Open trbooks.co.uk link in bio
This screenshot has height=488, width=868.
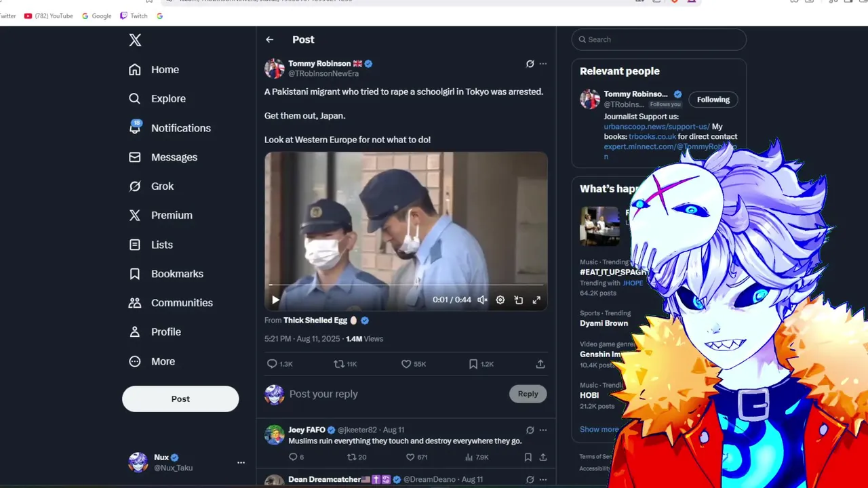pyautogui.click(x=652, y=137)
